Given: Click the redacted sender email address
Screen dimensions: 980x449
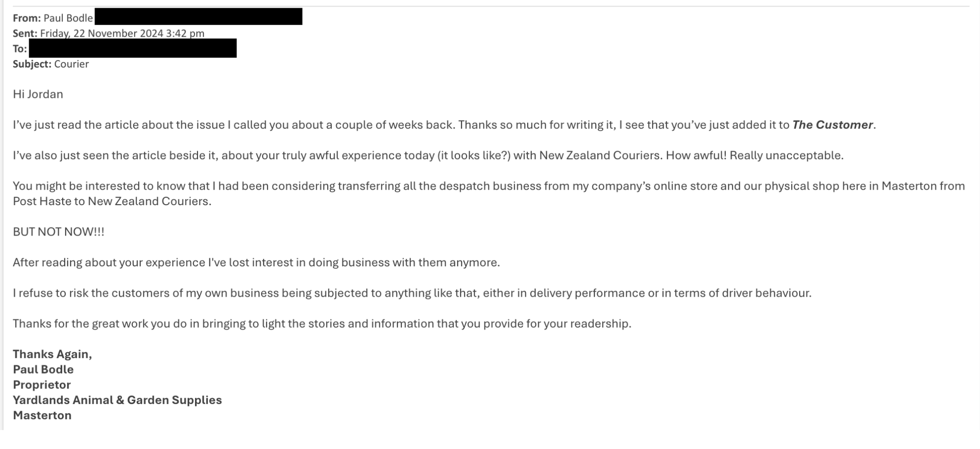Looking at the screenshot, I should point(199,16).
